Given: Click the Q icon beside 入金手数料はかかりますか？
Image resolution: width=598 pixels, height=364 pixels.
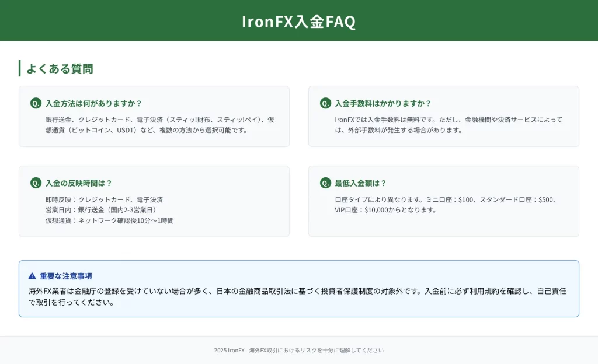Looking at the screenshot, I should pyautogui.click(x=325, y=104).
